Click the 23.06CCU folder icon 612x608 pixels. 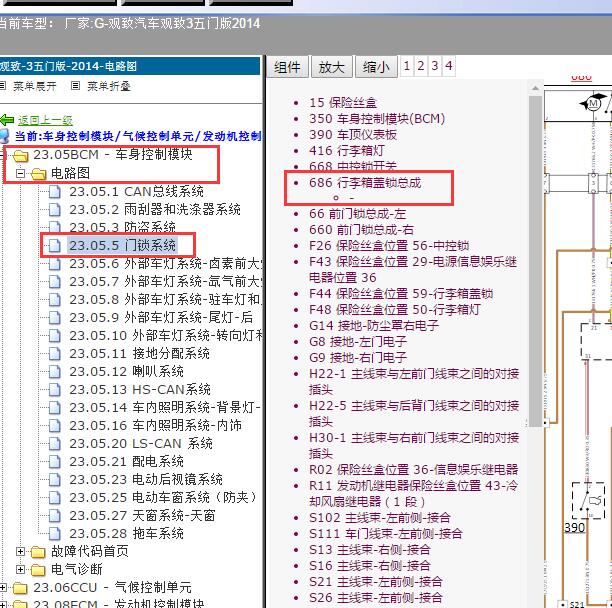point(21,588)
